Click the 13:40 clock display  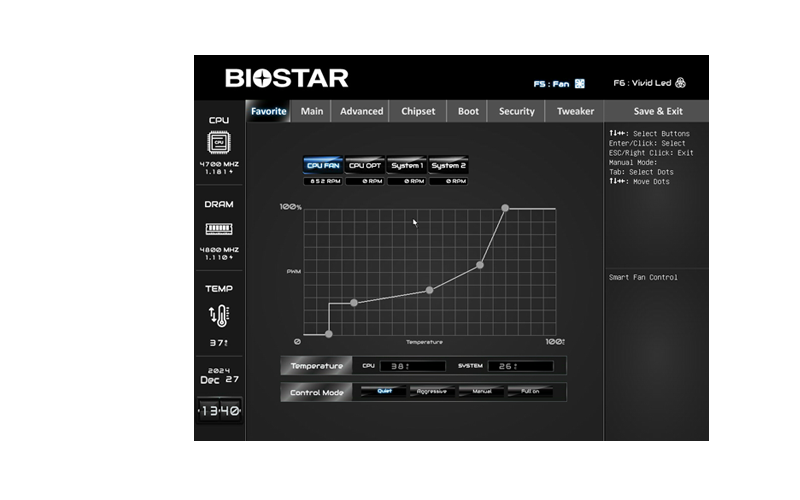coord(219,411)
